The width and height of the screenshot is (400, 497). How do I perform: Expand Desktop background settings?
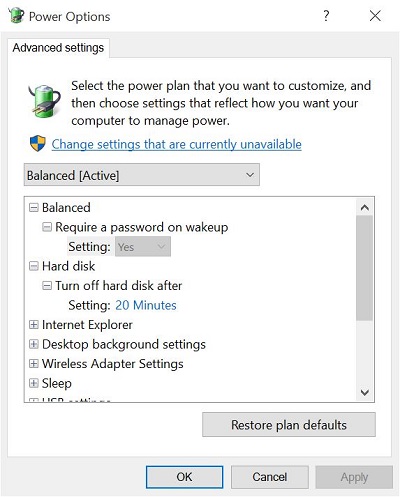pyautogui.click(x=34, y=344)
